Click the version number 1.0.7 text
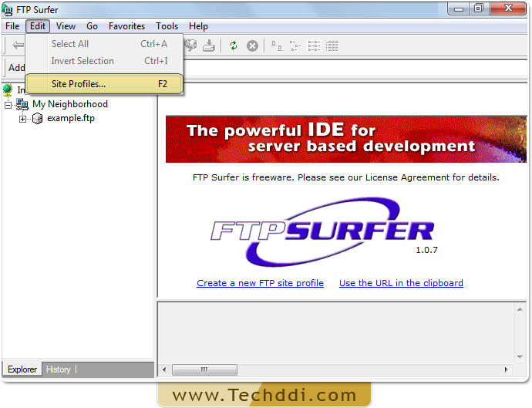 coord(427,250)
